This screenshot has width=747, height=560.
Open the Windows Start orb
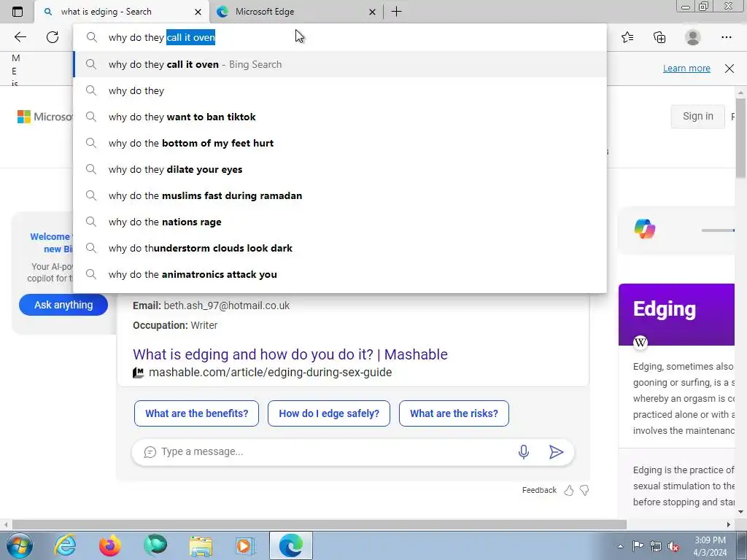[20, 545]
